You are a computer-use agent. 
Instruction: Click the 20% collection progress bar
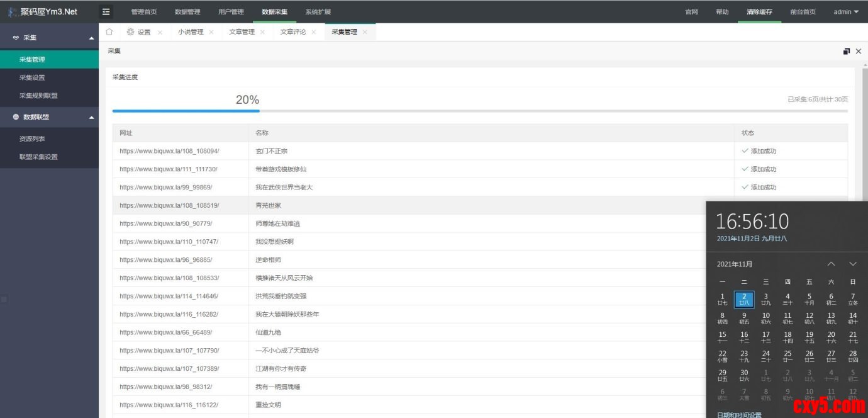480,111
